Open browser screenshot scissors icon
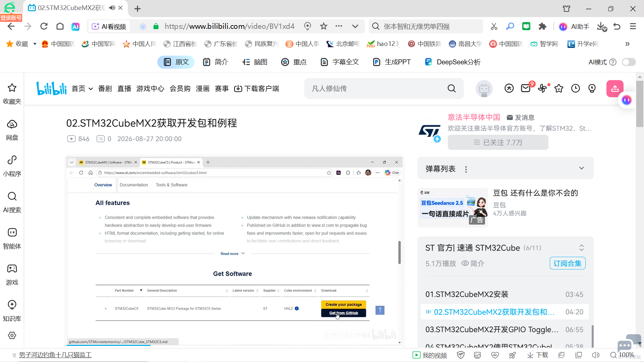 pos(494,26)
